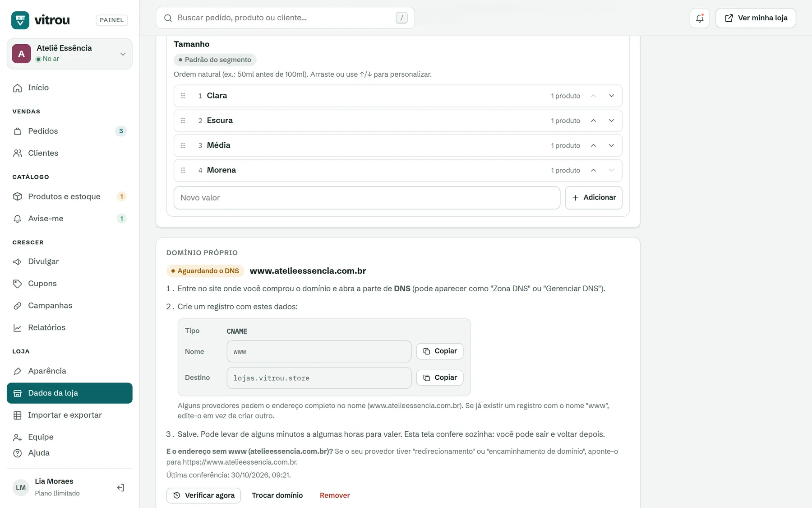Open Avise-me in the sidebar
812x508 pixels.
tap(69, 219)
